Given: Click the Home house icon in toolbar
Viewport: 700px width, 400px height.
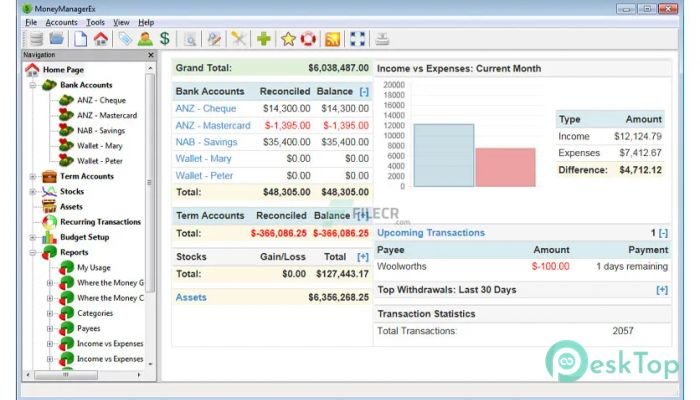Looking at the screenshot, I should click(x=101, y=39).
